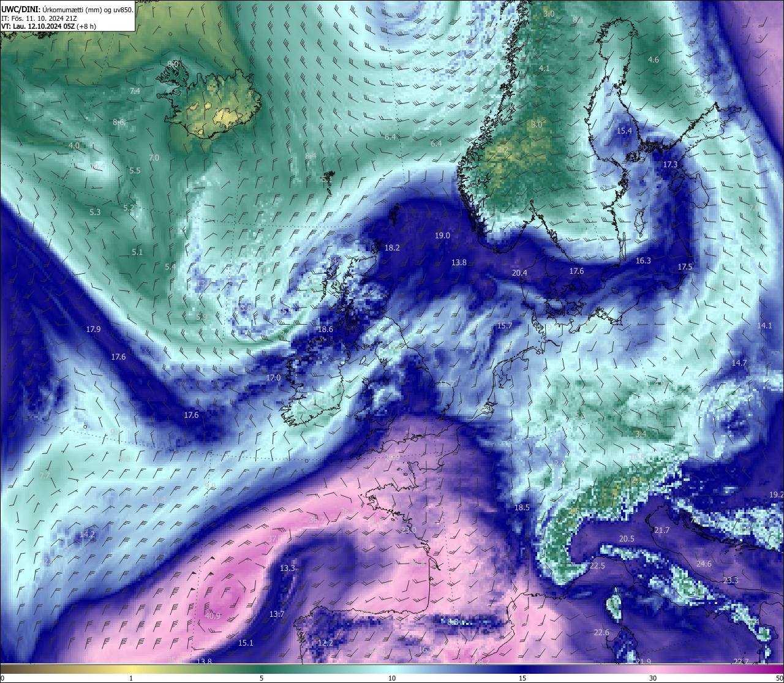Screen dimensions: 784x683
Task: Click the 18.6 value label
Action: 325,330
